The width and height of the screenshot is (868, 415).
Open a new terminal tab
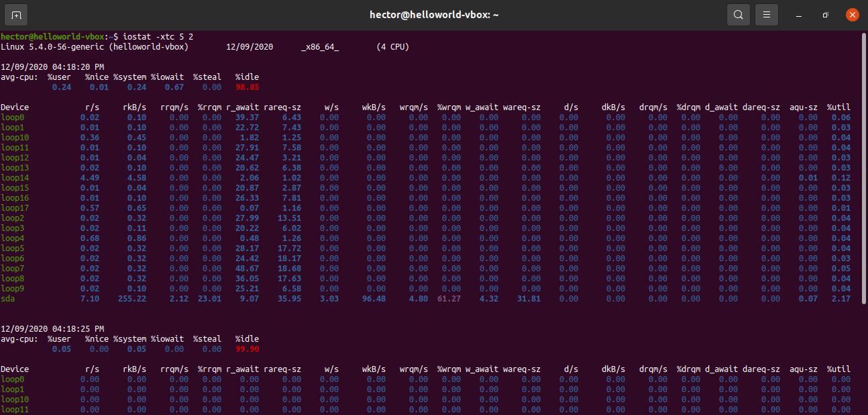(x=16, y=15)
